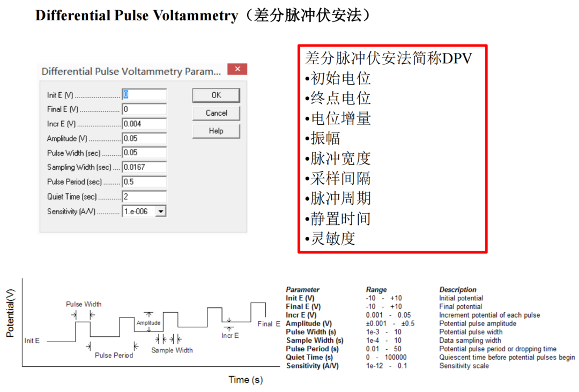Viewport: 579px width, 392px height.
Task: Click the Time (s) axis label
Action: [x=246, y=380]
